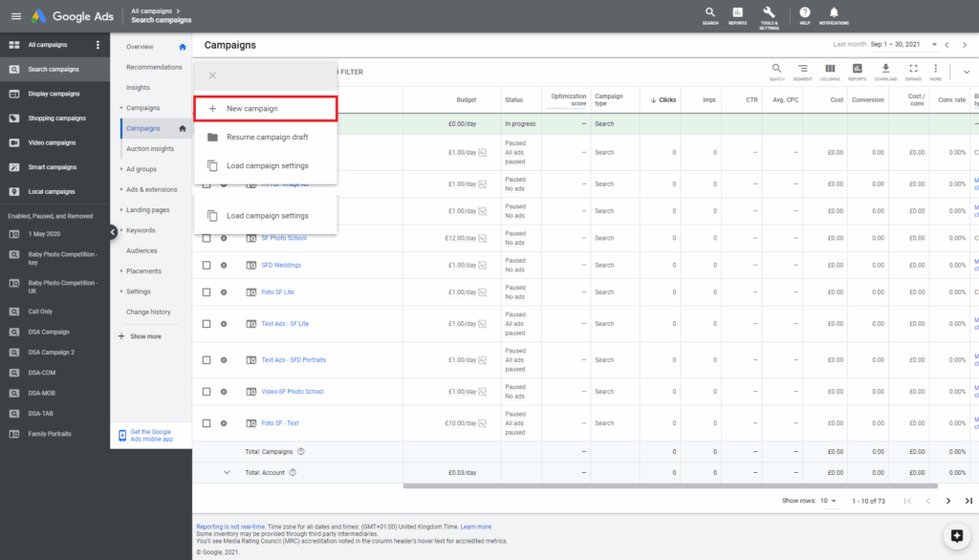The height and width of the screenshot is (560, 979).
Task: Toggle status dot for SFD Weddings
Action: [x=224, y=266]
